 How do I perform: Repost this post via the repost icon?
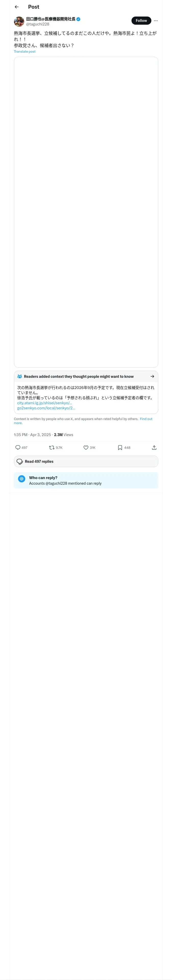click(51, 448)
